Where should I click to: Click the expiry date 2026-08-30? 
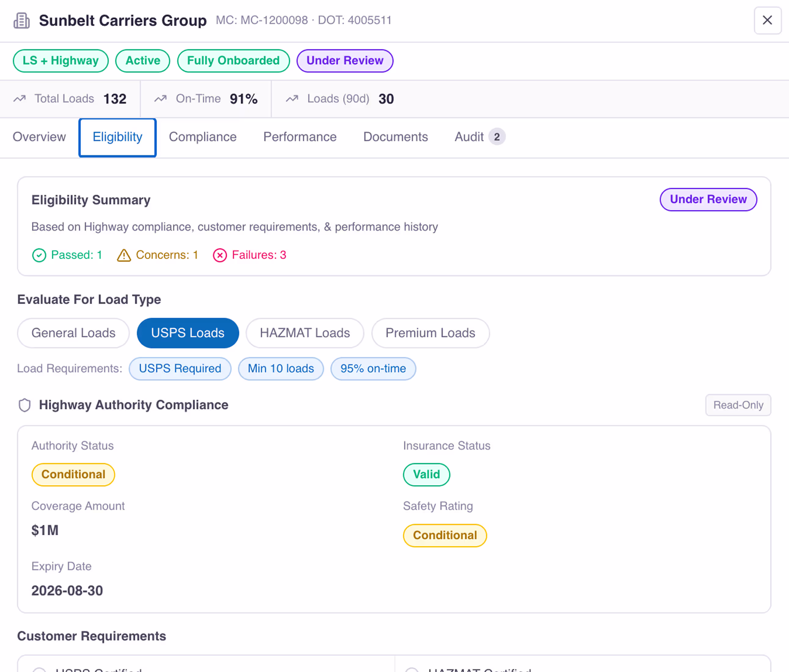point(67,591)
